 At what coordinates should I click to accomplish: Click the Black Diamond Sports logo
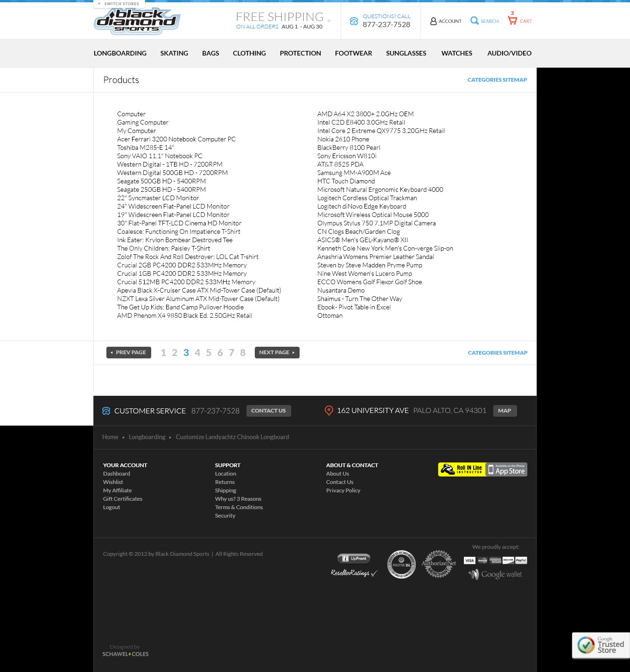[137, 21]
